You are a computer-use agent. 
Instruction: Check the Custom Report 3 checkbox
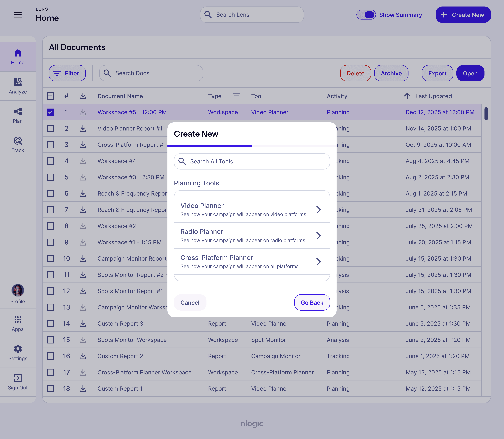50,324
